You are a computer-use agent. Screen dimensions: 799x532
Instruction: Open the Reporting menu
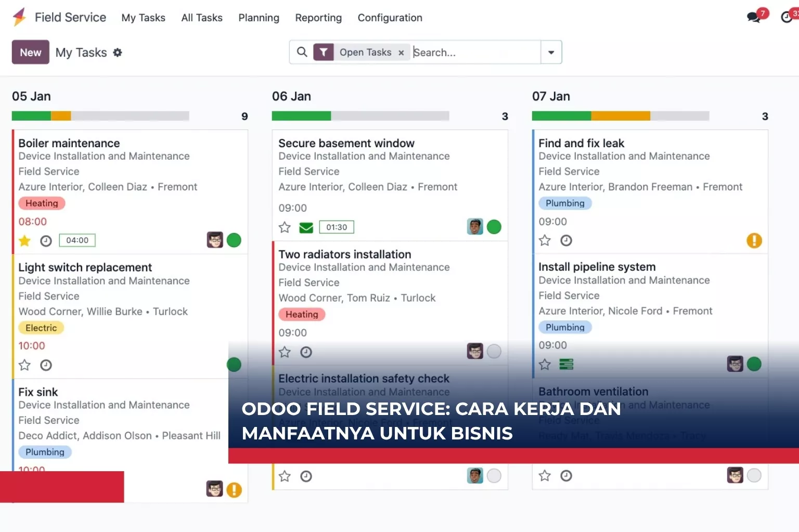click(318, 18)
